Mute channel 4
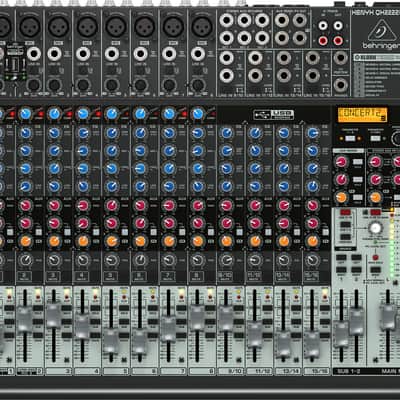Image resolution: width=400 pixels, height=400 pixels. pos(82,276)
